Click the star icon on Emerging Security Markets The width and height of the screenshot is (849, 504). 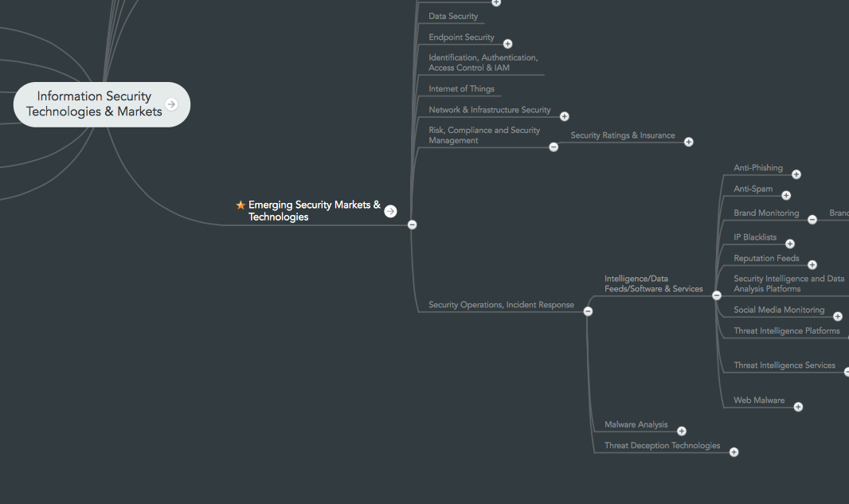tap(239, 205)
